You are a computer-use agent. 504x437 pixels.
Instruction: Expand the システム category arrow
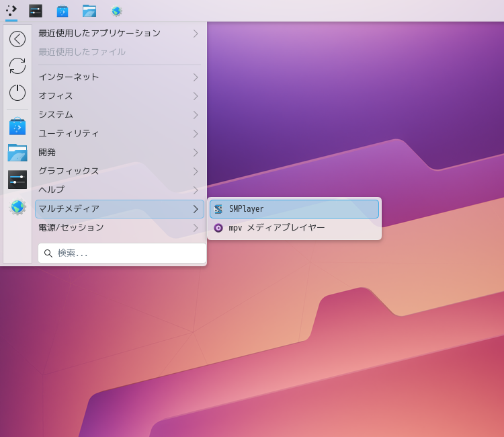click(196, 115)
